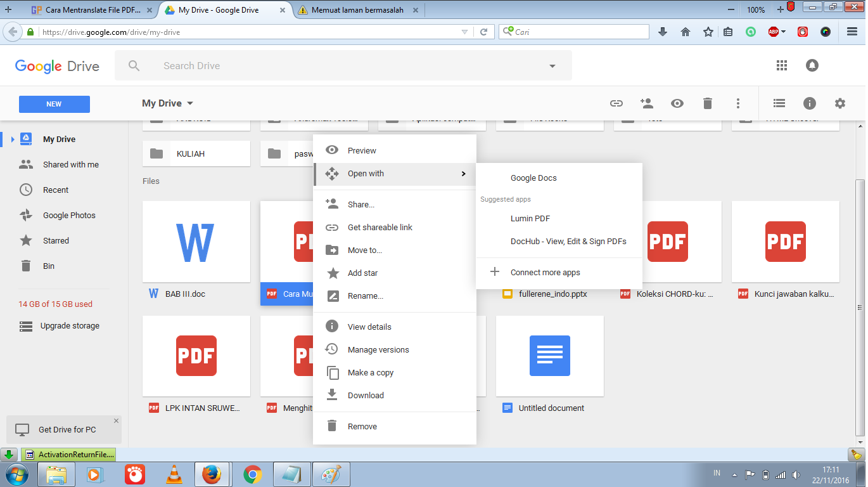Click the search magnifier icon in Drive
This screenshot has height=487, width=868.
click(x=134, y=65)
